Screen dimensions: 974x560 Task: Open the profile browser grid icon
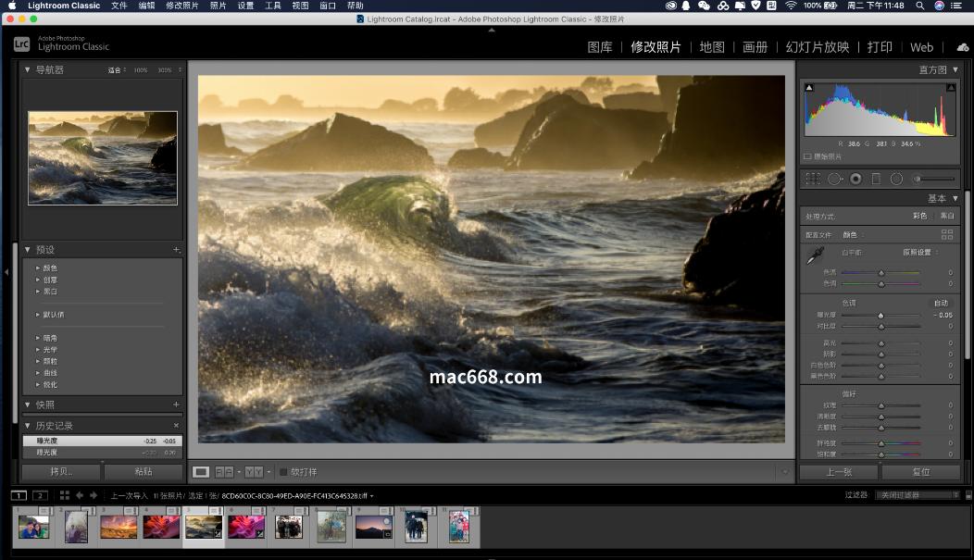[x=946, y=235]
